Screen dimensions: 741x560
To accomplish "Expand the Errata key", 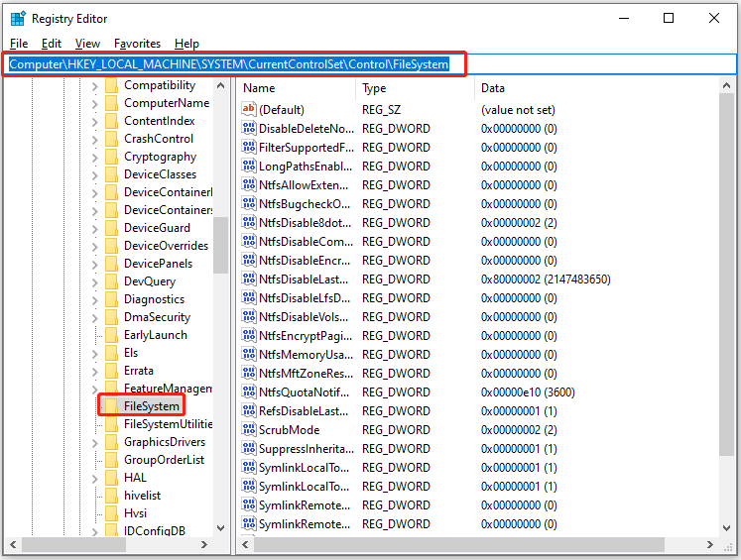I will [94, 372].
